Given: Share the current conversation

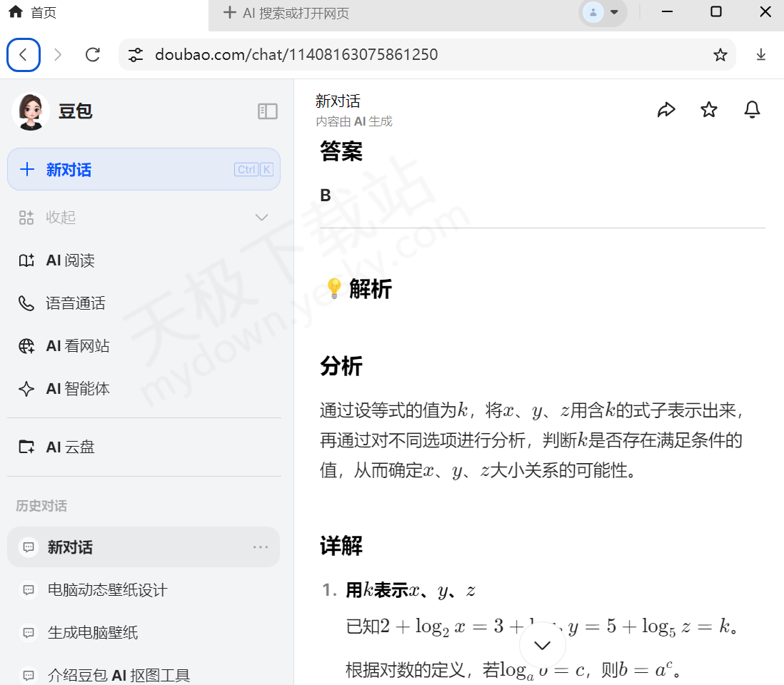Looking at the screenshot, I should (667, 109).
